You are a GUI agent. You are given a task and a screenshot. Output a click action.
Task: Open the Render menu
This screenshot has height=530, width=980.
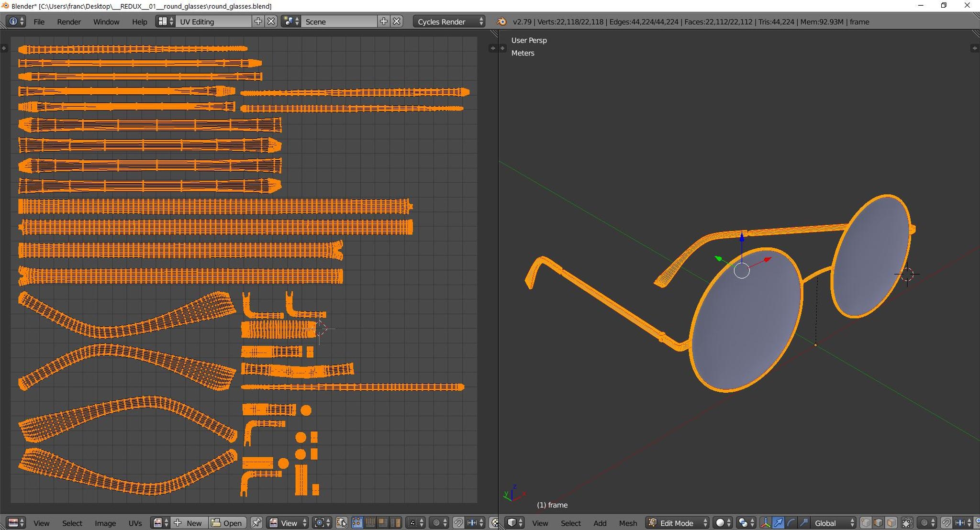tap(69, 22)
